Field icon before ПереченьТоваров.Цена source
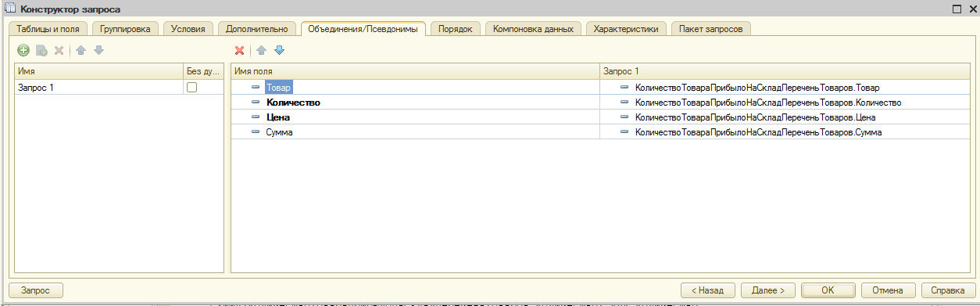Image resolution: width=980 pixels, height=306 pixels. click(x=624, y=117)
